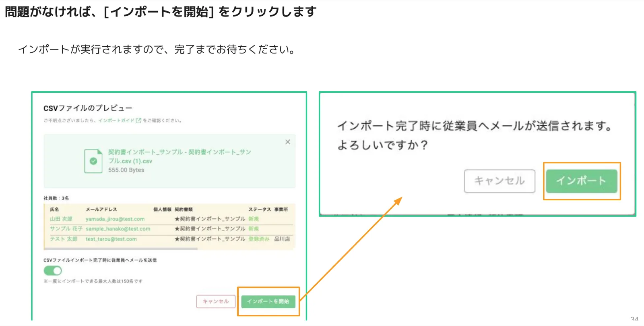Screen dimensions: 644x326
Task: Click the 個人情報 column header
Action: (x=162, y=209)
